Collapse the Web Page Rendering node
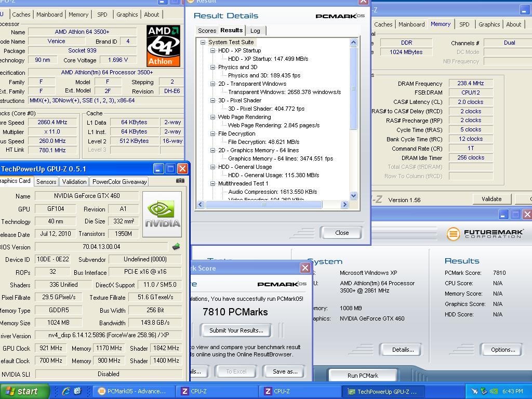Viewport: 532px width, 399px height. click(x=212, y=117)
